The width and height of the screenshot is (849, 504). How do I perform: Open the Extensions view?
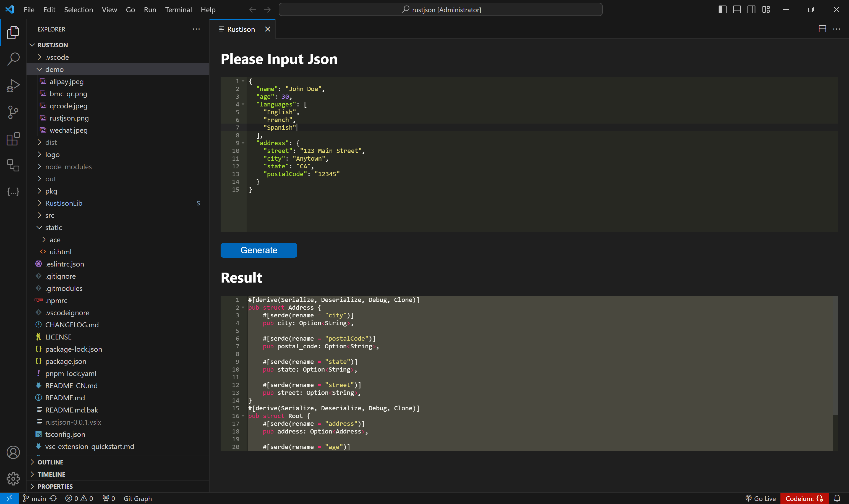(x=13, y=139)
